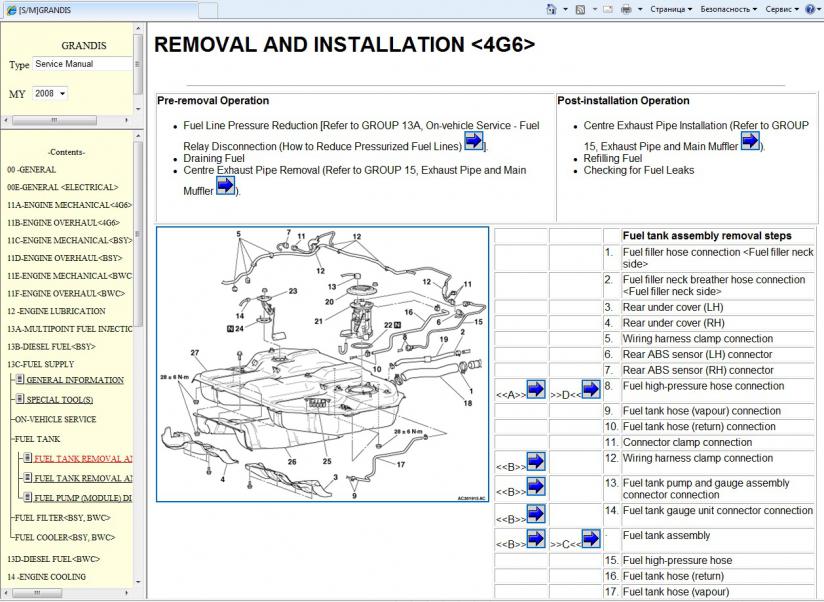The height and width of the screenshot is (602, 824).
Task: Select 11F-ENGINE OVERHAUL<BWC> section
Action: [x=66, y=293]
